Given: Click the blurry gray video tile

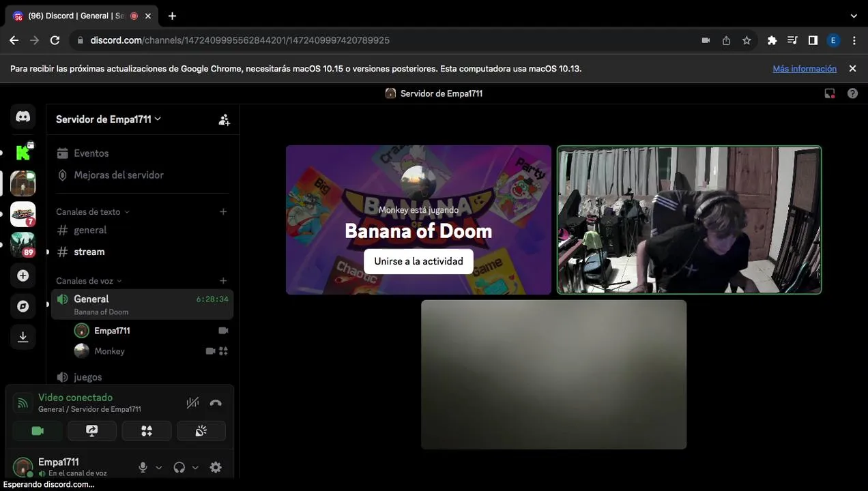Looking at the screenshot, I should click(x=553, y=374).
